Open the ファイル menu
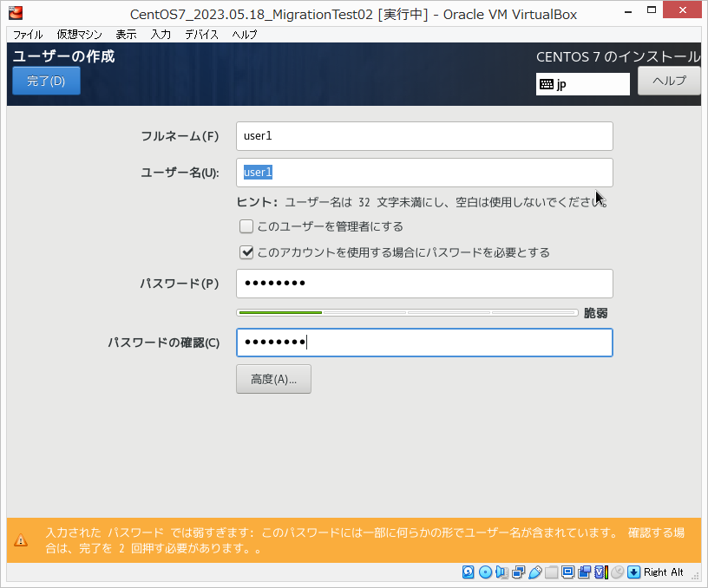Screen dimensions: 708x588 pyautogui.click(x=27, y=35)
